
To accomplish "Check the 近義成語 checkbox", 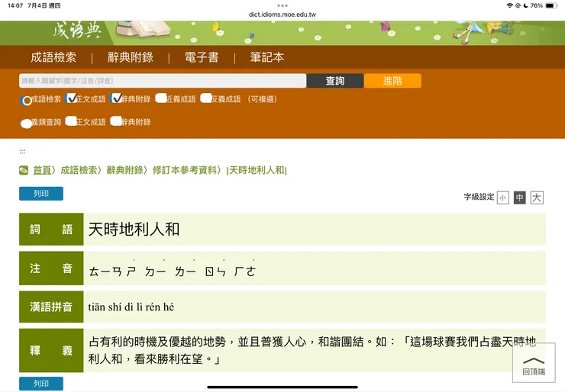I will click(x=161, y=98).
